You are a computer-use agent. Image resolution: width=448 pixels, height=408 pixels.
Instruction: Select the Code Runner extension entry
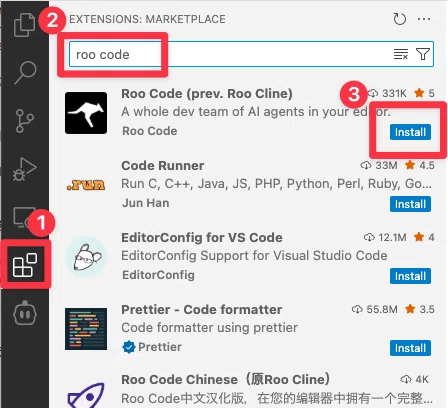pyautogui.click(x=249, y=184)
